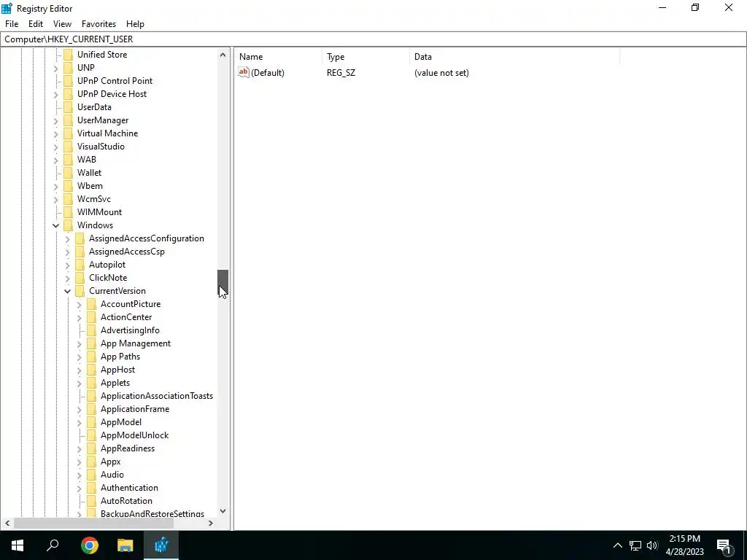Select the WAB folder icon

(68, 159)
